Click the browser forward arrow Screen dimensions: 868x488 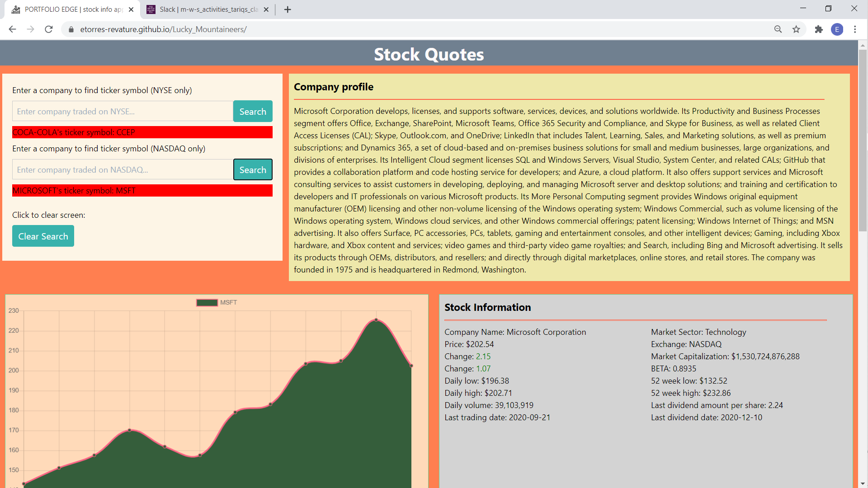(30, 29)
